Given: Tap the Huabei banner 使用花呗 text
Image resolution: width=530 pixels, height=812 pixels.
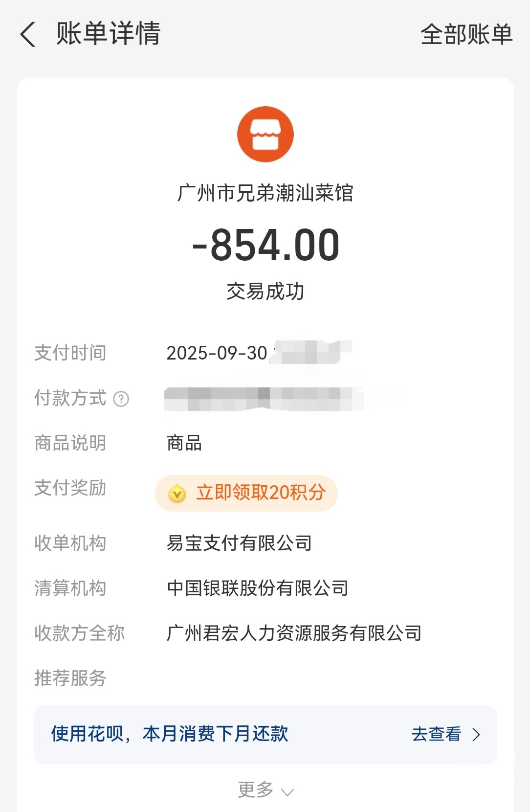Looking at the screenshot, I should tap(170, 734).
